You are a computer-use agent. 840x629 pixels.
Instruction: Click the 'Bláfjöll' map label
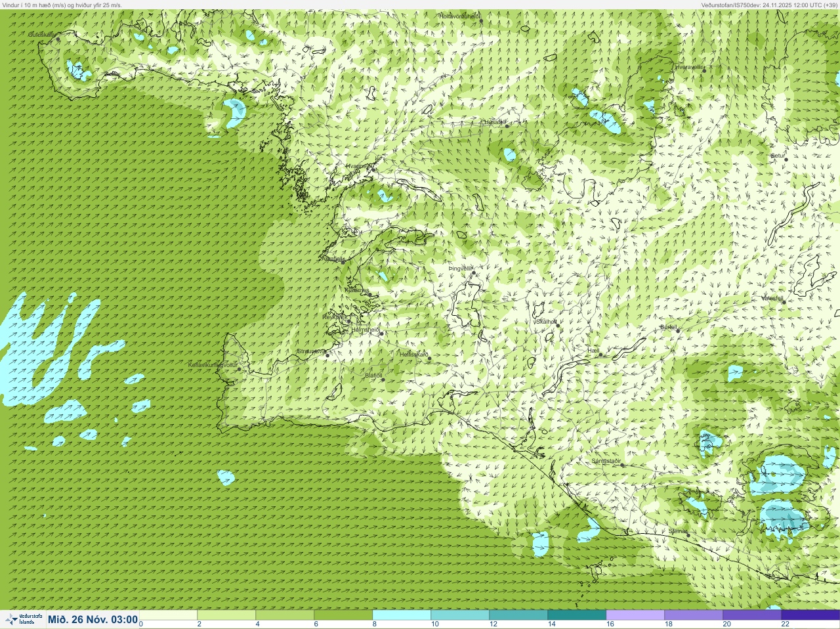[x=373, y=376]
